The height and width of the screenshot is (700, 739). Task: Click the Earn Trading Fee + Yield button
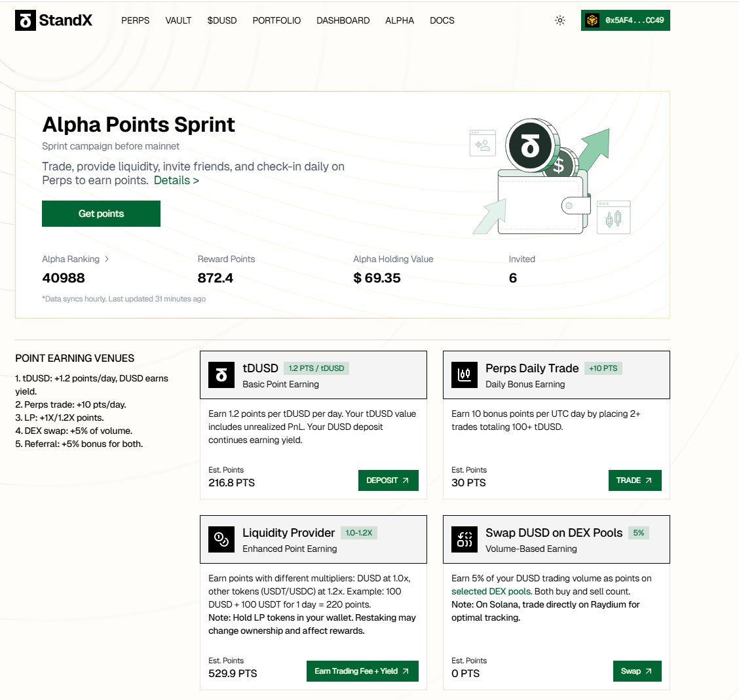(x=362, y=671)
